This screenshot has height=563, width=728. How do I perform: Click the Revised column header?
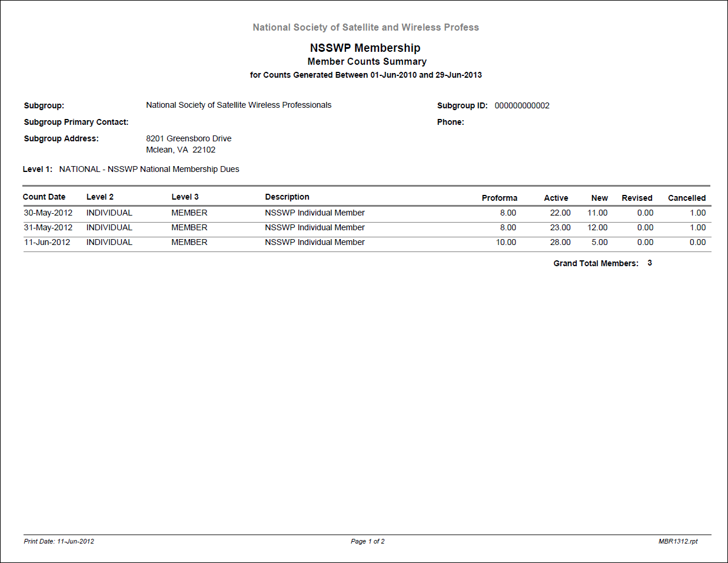click(x=637, y=198)
